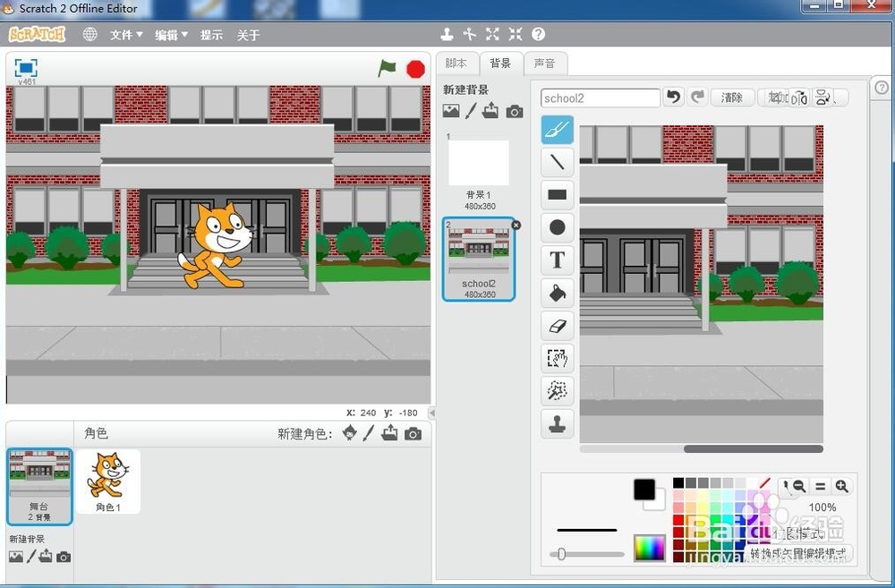Open the 提示 menu
Viewport: 895px width, 588px height.
pyautogui.click(x=211, y=35)
